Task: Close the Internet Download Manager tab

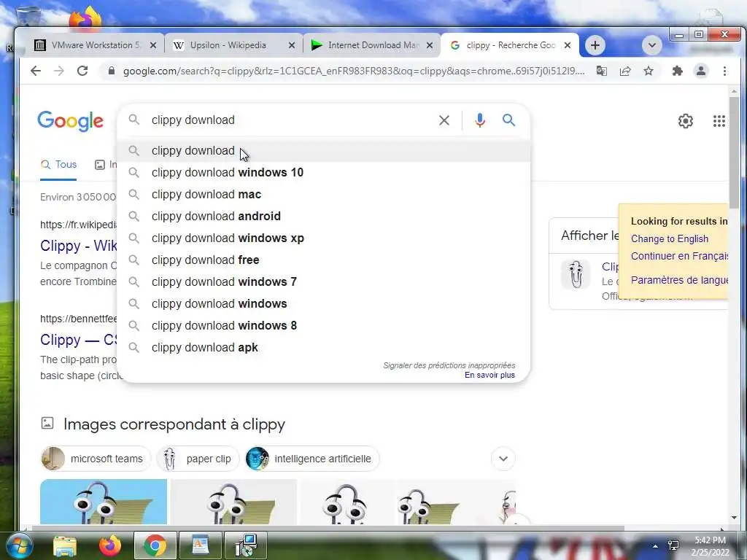Action: pyautogui.click(x=429, y=45)
